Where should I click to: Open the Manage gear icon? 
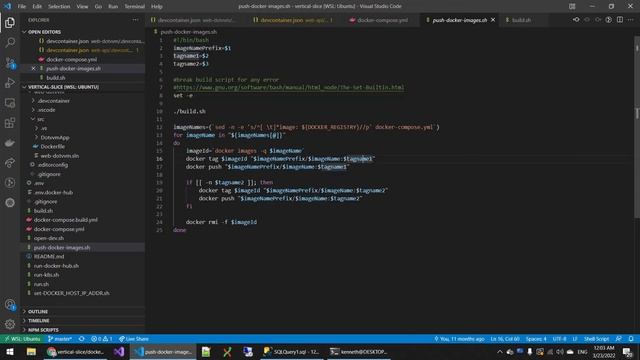point(10,324)
